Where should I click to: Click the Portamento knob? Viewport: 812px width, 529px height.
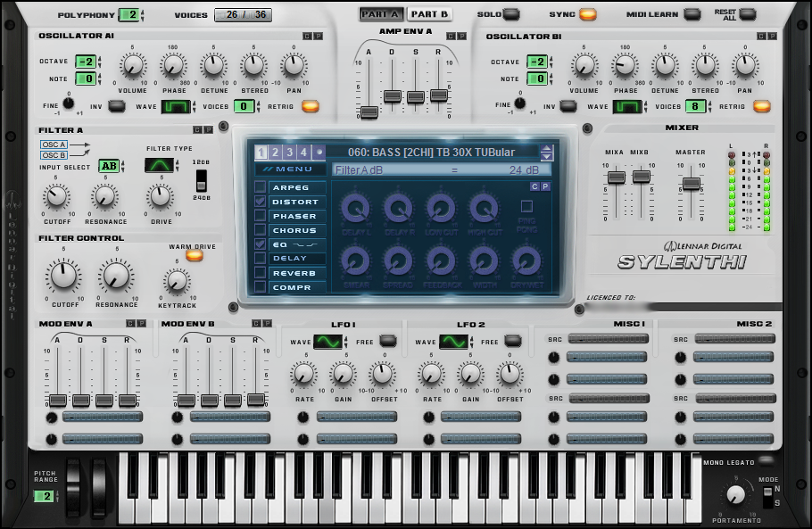(735, 495)
